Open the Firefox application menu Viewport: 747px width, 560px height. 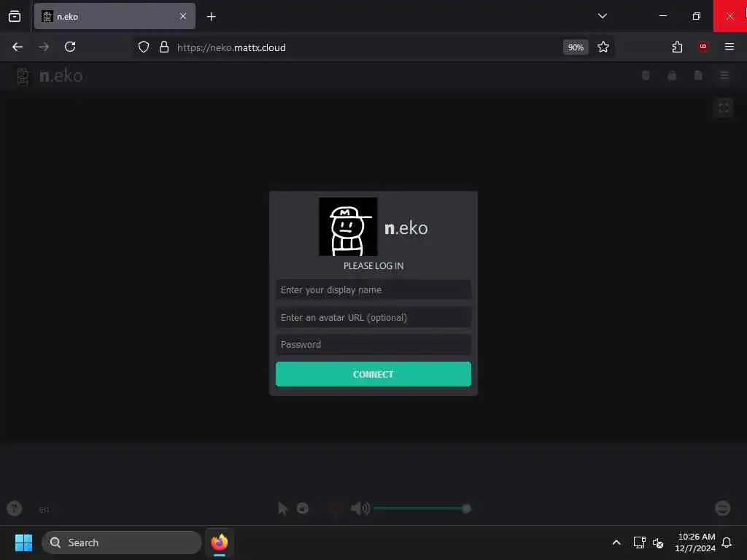coord(729,47)
